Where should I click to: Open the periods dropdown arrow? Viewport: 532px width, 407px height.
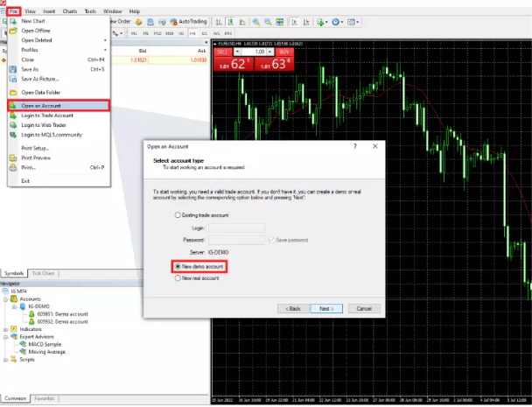tap(341, 23)
